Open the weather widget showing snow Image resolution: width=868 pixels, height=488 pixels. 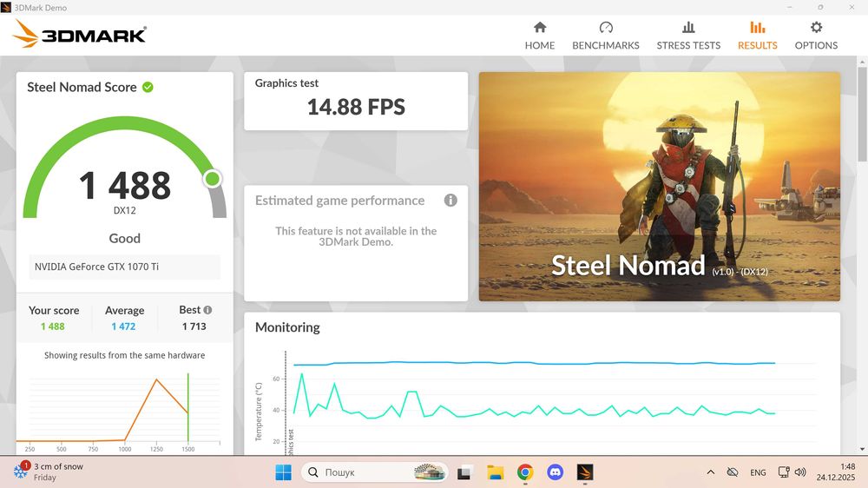pyautogui.click(x=49, y=472)
